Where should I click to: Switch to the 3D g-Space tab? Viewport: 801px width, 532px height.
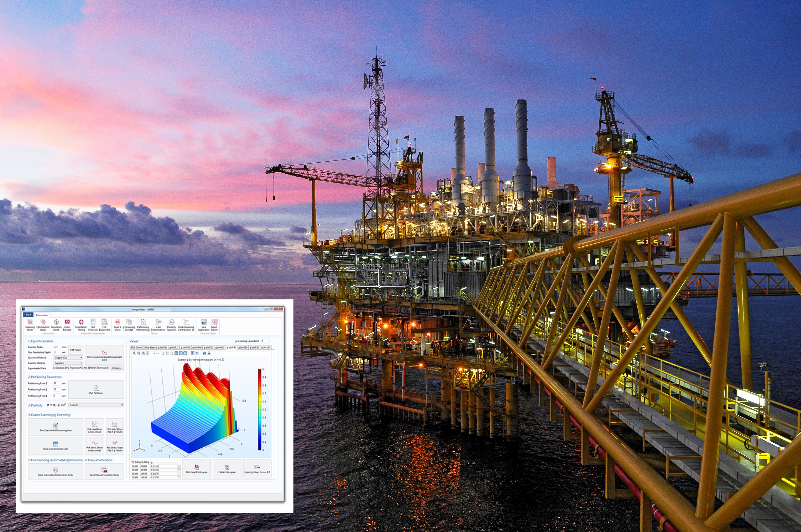(x=150, y=347)
